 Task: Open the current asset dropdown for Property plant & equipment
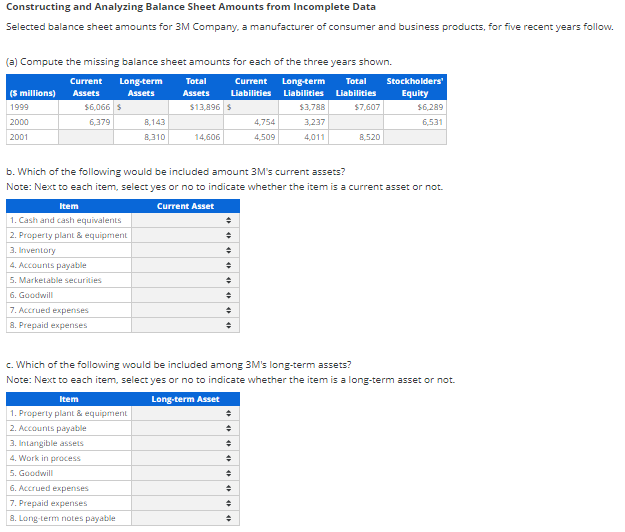coord(185,236)
